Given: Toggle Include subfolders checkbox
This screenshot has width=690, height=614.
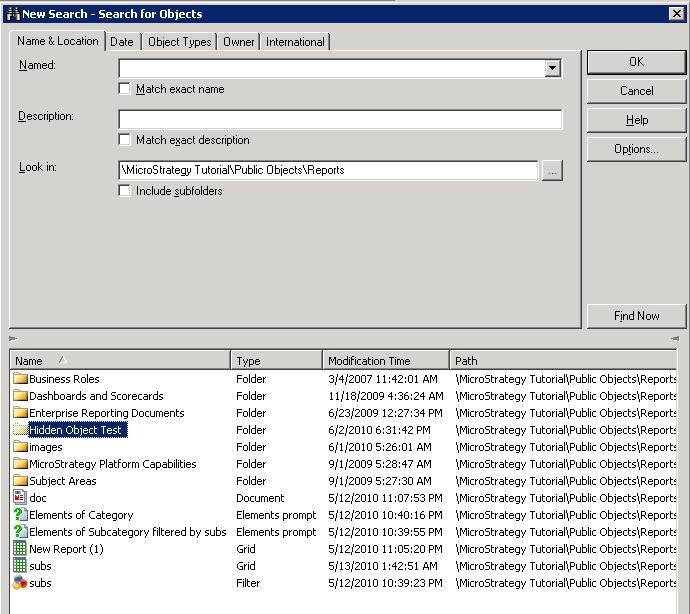Looking at the screenshot, I should 125,191.
